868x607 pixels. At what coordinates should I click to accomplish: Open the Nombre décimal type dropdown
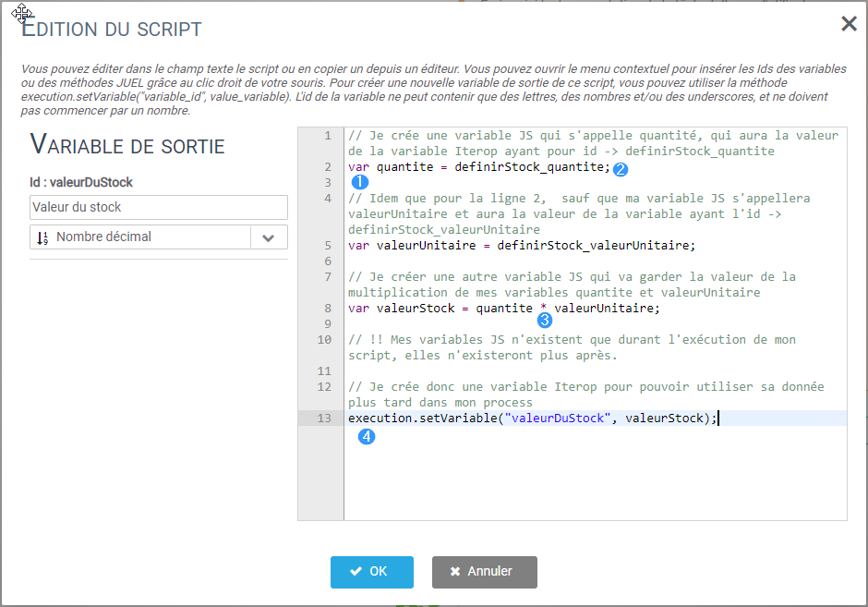tap(140, 237)
